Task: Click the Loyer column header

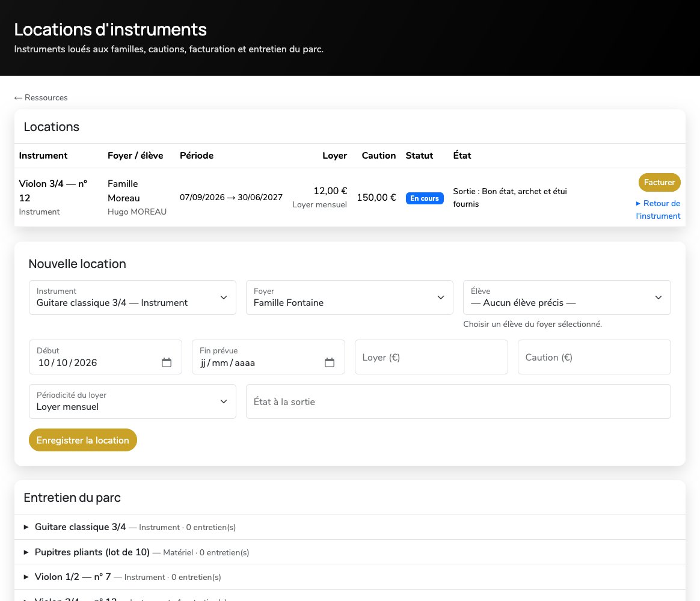Action: pos(335,155)
